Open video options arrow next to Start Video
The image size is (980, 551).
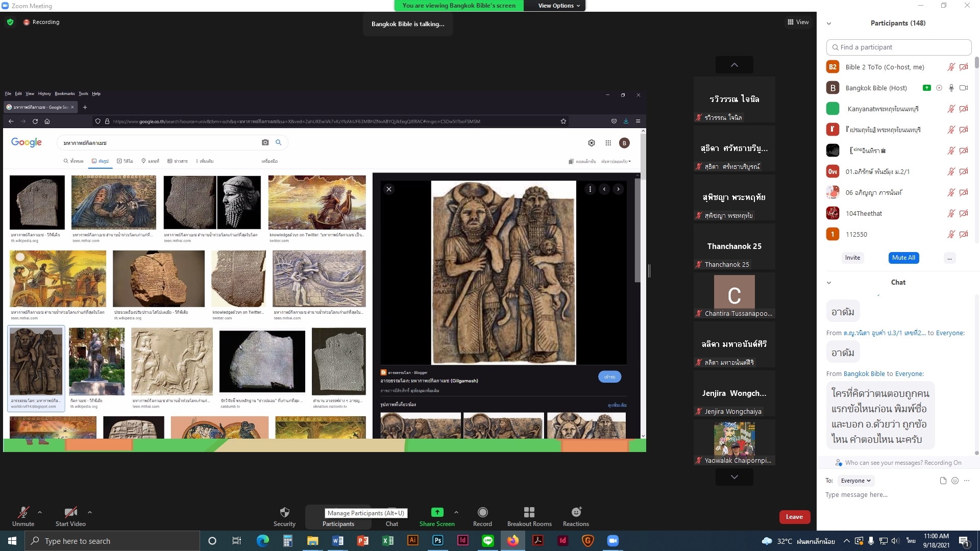(x=90, y=512)
